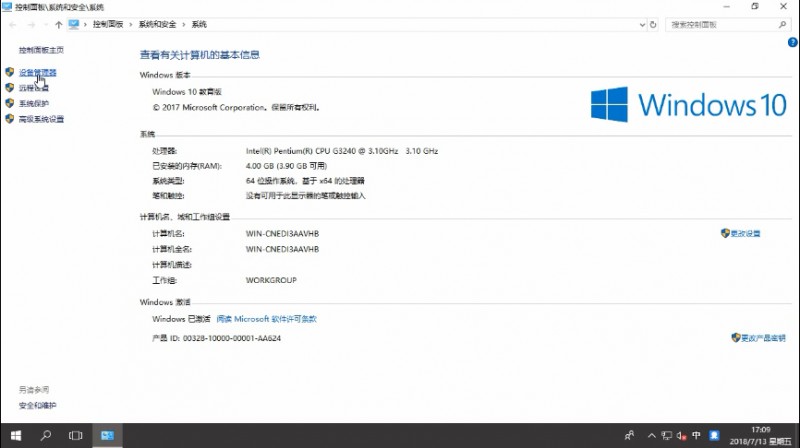Expand chevron after 系统和安全 in breadcrumb

click(x=184, y=24)
